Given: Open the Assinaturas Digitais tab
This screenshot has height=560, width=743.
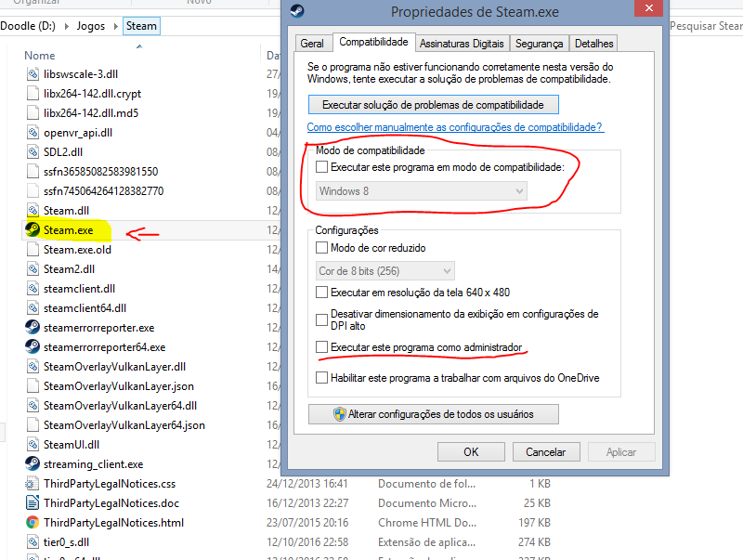Looking at the screenshot, I should (x=462, y=44).
